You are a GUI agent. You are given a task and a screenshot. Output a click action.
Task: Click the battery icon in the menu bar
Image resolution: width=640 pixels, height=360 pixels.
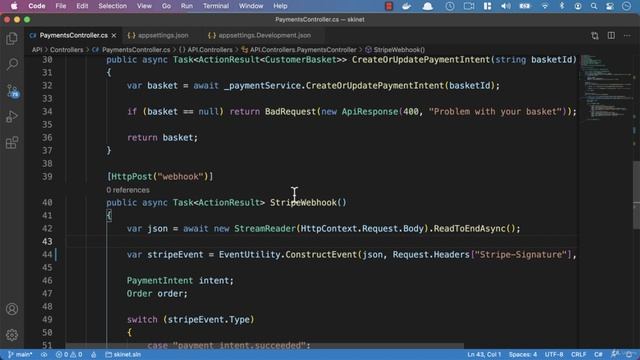pos(525,6)
